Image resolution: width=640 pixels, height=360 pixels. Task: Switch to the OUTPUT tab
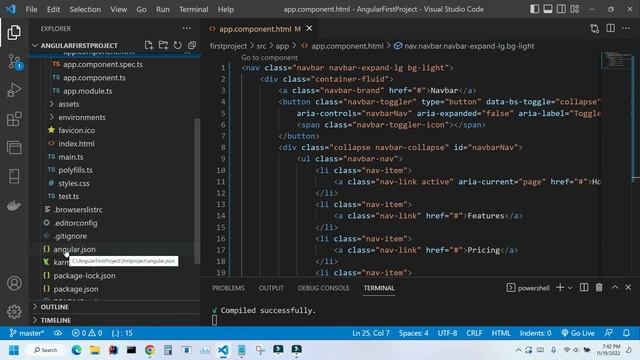(x=271, y=288)
